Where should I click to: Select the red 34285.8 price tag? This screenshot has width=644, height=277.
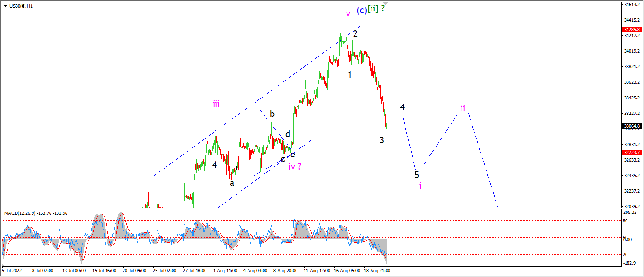click(632, 29)
